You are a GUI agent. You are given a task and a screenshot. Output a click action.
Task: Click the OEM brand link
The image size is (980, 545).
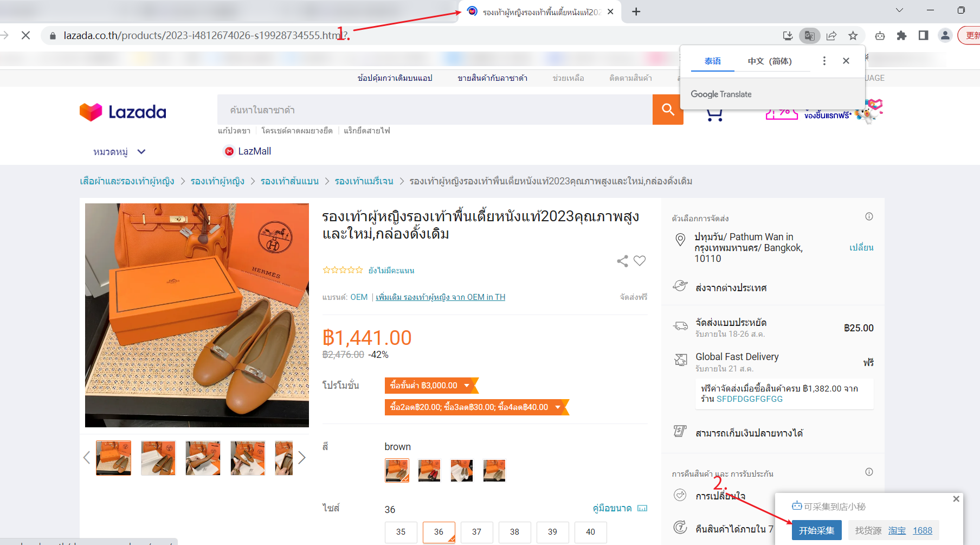point(359,297)
